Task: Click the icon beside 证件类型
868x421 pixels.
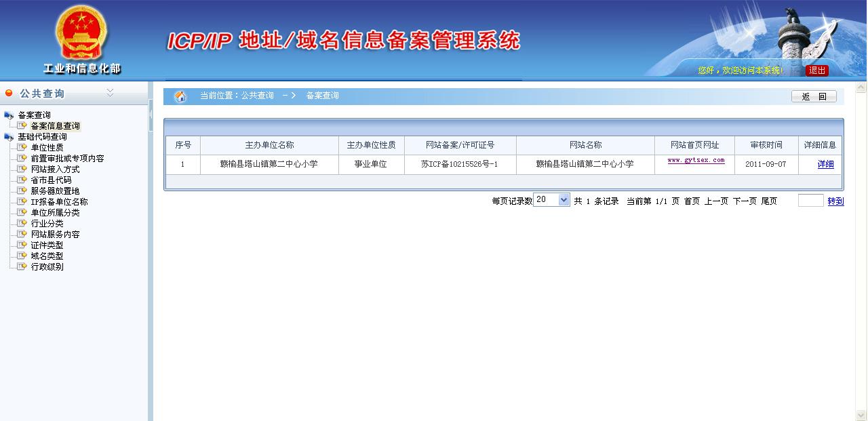Action: (22, 245)
